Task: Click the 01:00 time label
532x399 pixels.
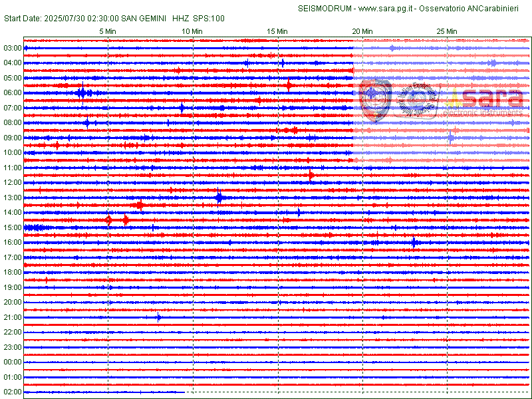Action: (13, 377)
